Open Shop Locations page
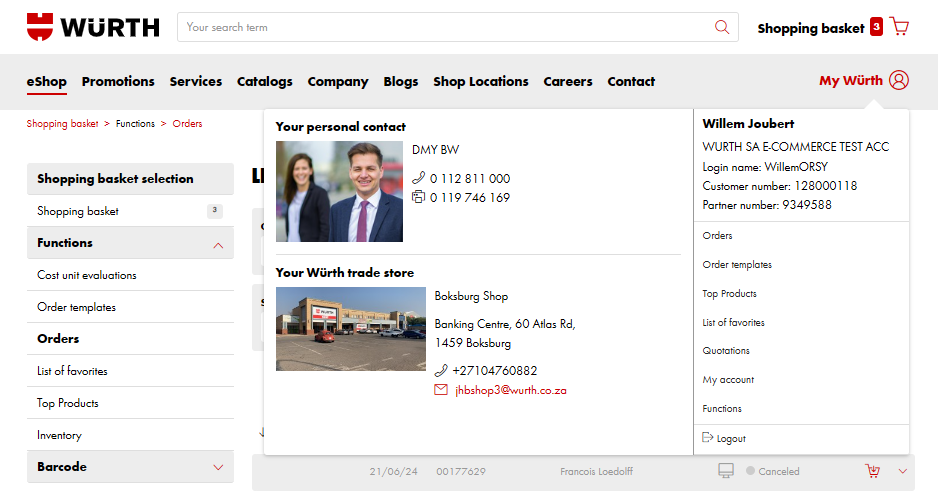This screenshot has width=938, height=499. 481,81
